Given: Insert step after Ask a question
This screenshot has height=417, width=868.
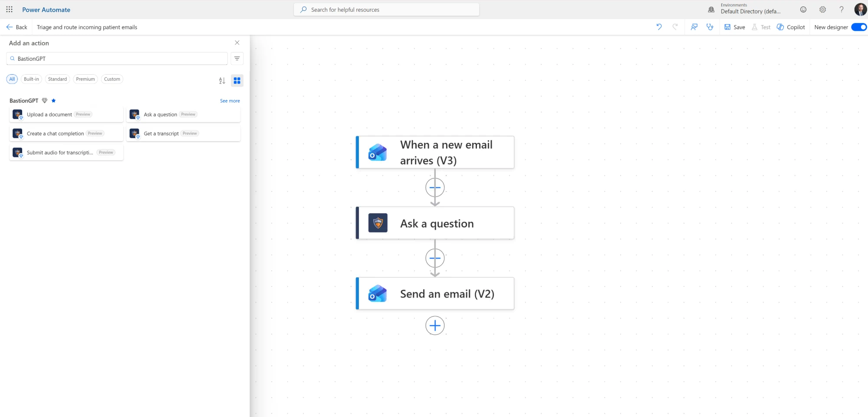Looking at the screenshot, I should (435, 258).
